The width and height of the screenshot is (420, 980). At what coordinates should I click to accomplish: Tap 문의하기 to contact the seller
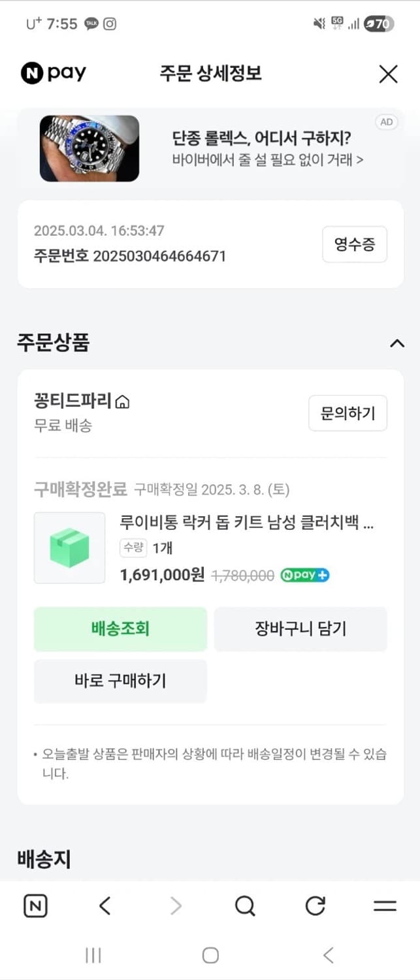click(348, 413)
